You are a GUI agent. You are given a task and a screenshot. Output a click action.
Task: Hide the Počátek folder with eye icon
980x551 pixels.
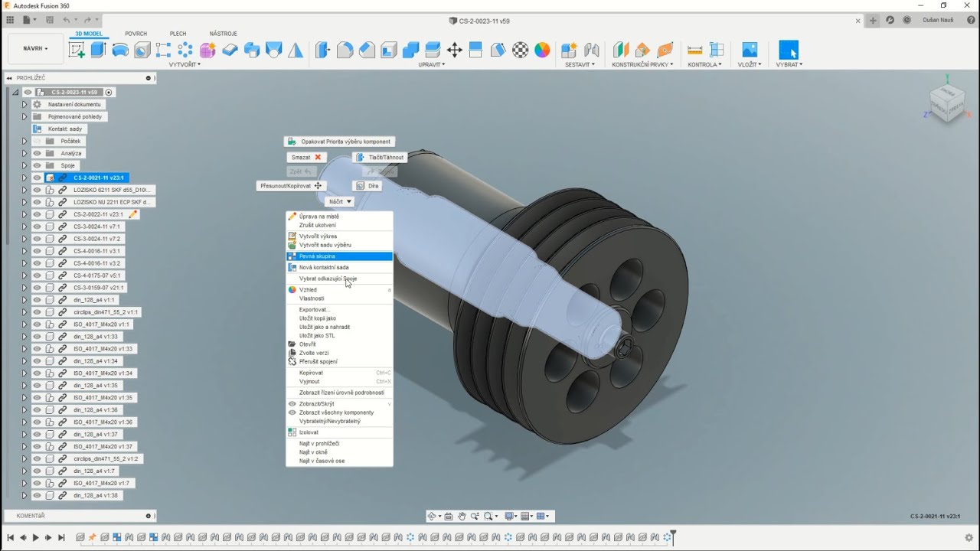[x=37, y=141]
